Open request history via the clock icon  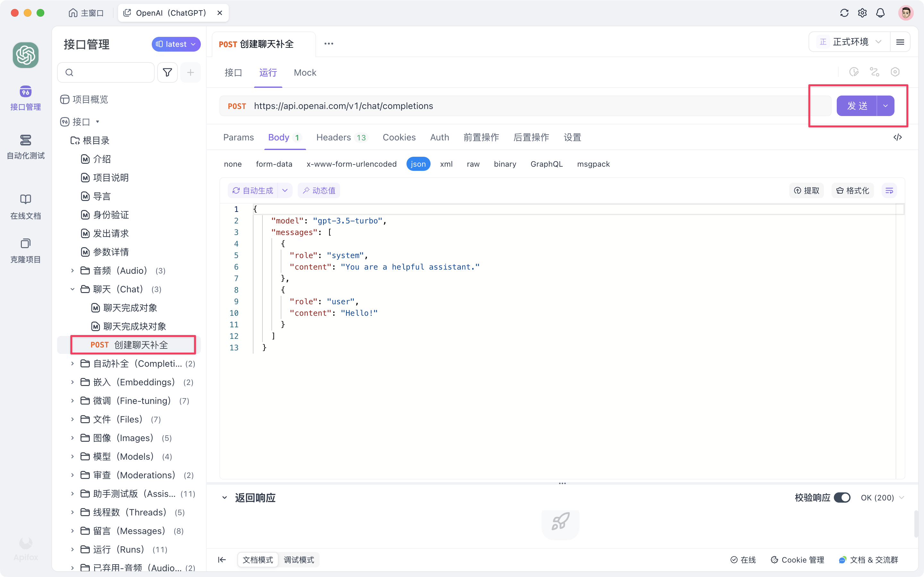(854, 72)
